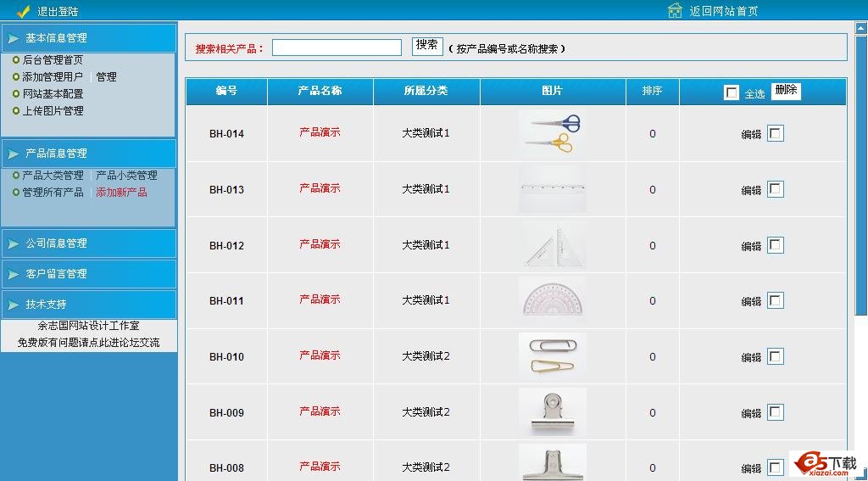The width and height of the screenshot is (868, 481).
Task: Click arrow icon beside 技术支持
Action: coord(14,305)
